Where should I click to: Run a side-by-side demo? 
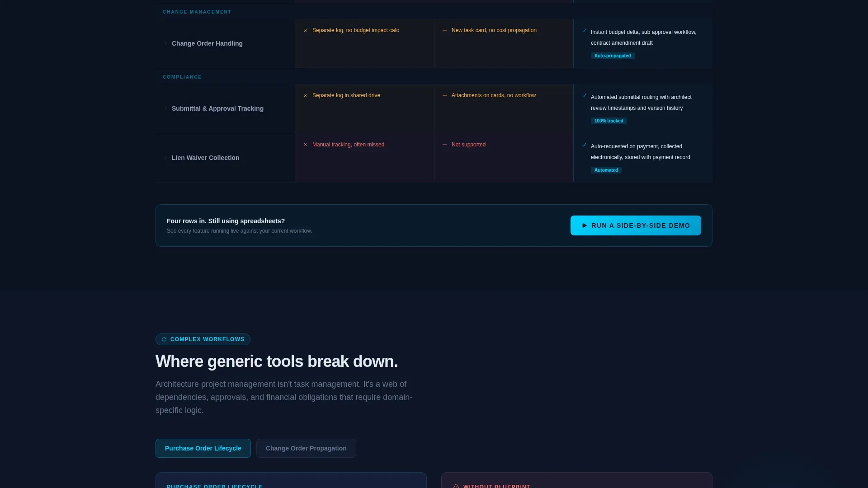636,225
